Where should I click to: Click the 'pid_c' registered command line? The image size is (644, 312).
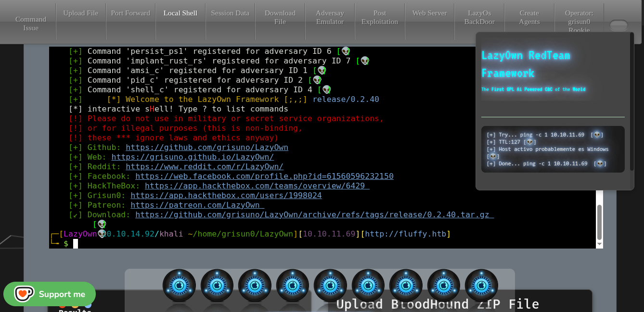coord(195,80)
